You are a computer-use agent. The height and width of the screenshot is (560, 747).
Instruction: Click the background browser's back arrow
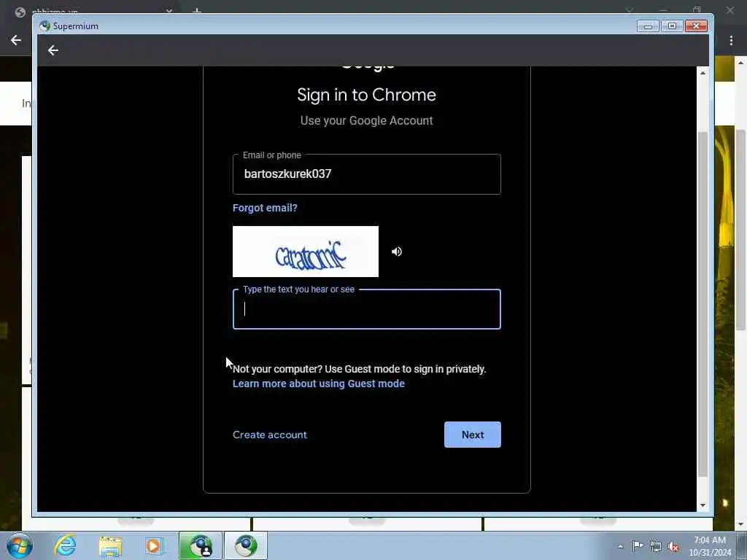click(x=16, y=40)
